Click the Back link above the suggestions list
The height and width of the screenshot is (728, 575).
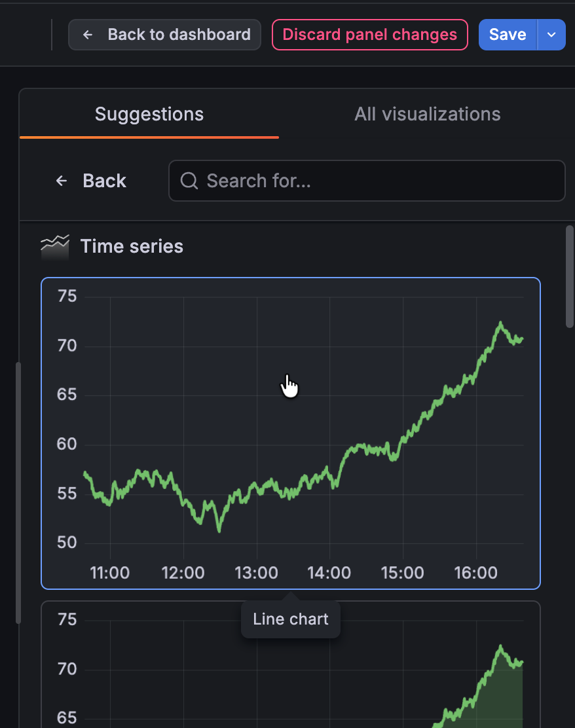pyautogui.click(x=103, y=181)
